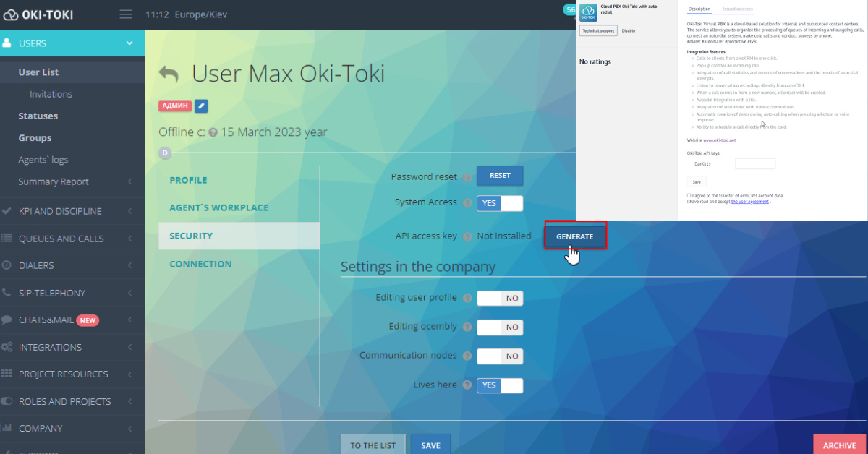Viewport: 868px width, 454px height.
Task: Expand Queues and Calls chevron
Action: coord(129,239)
